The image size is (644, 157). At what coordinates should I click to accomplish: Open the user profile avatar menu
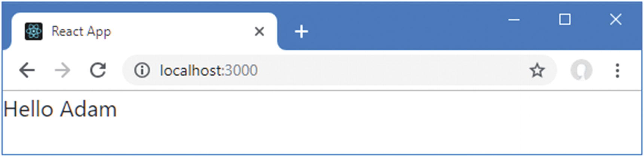point(581,70)
